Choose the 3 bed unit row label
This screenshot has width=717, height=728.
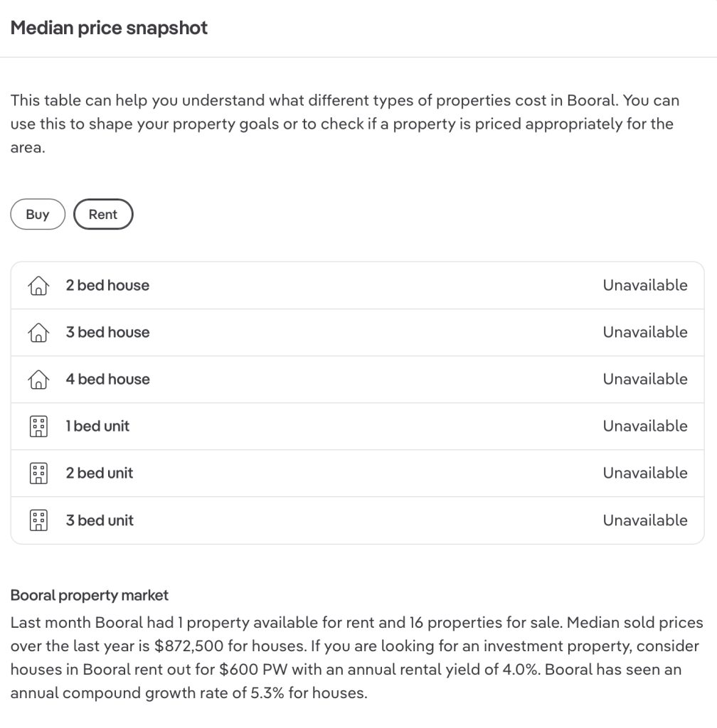coord(100,520)
